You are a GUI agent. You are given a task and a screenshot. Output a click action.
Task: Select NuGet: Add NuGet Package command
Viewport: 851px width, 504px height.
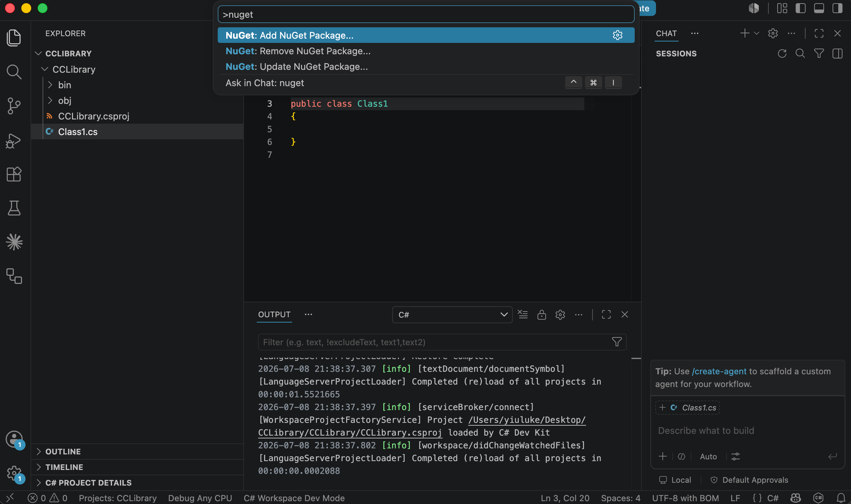(426, 35)
